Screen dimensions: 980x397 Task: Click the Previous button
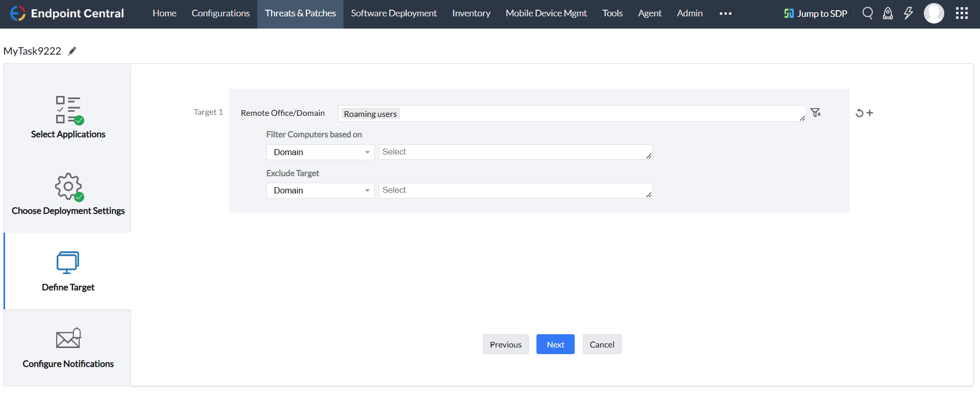[505, 344]
